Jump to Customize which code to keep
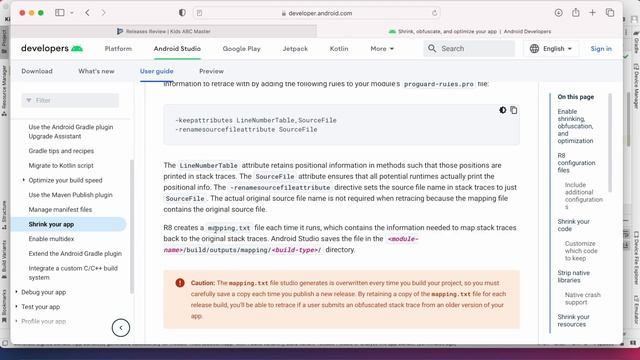 tap(581, 251)
